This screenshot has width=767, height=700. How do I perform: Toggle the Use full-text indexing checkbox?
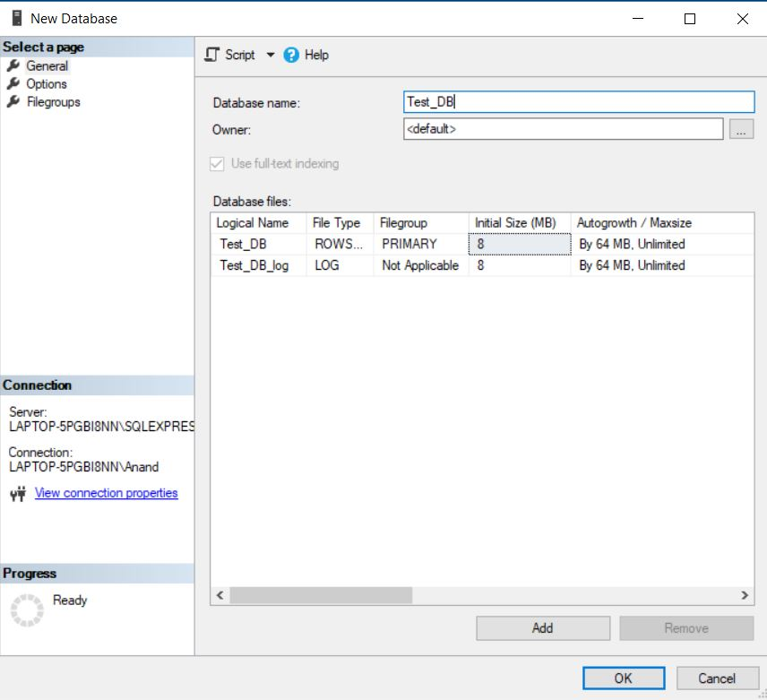(218, 163)
